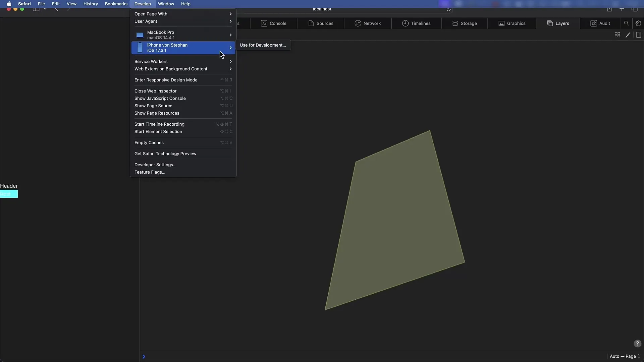This screenshot has height=362, width=644.
Task: Click the inspector search magnifier icon
Action: pyautogui.click(x=626, y=23)
